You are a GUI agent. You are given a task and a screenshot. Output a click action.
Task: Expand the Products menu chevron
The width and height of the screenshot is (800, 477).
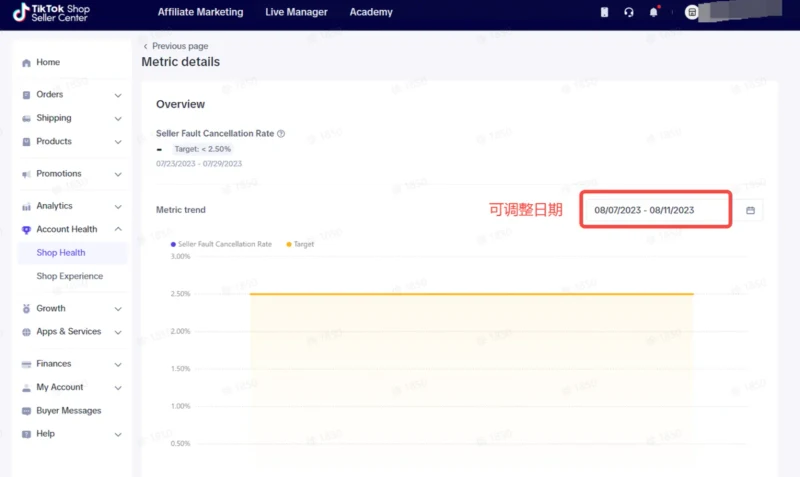coord(118,142)
